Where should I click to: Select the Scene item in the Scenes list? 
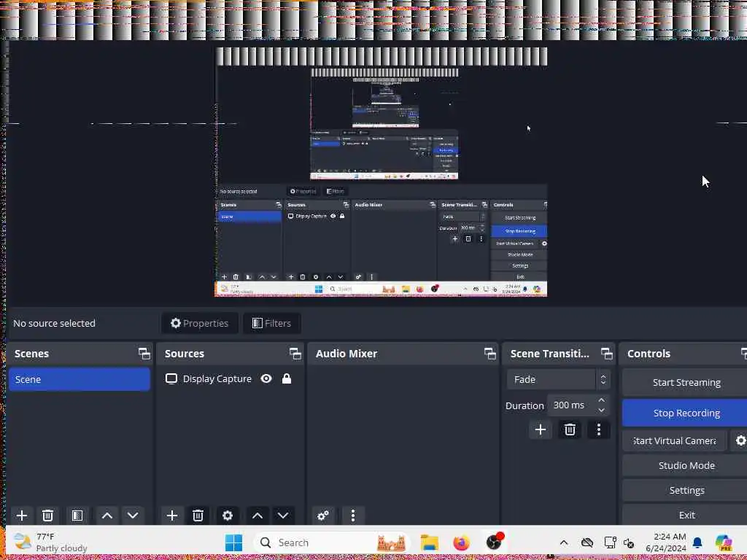pos(80,379)
